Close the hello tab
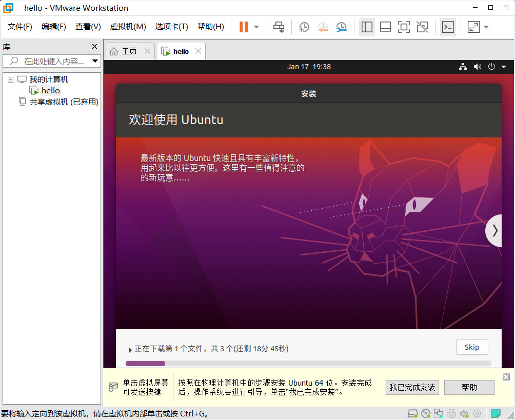Image resolution: width=515 pixels, height=420 pixels. coord(198,51)
